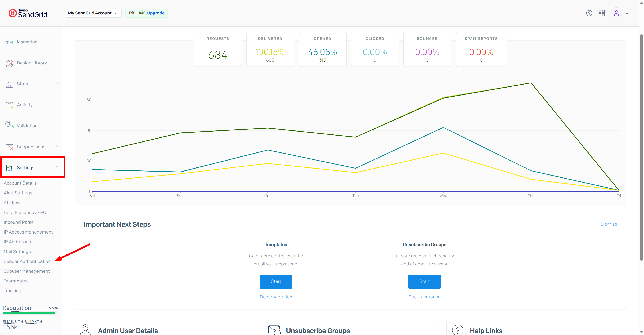Click the user profile avatar icon
This screenshot has width=644, height=335.
pos(616,13)
